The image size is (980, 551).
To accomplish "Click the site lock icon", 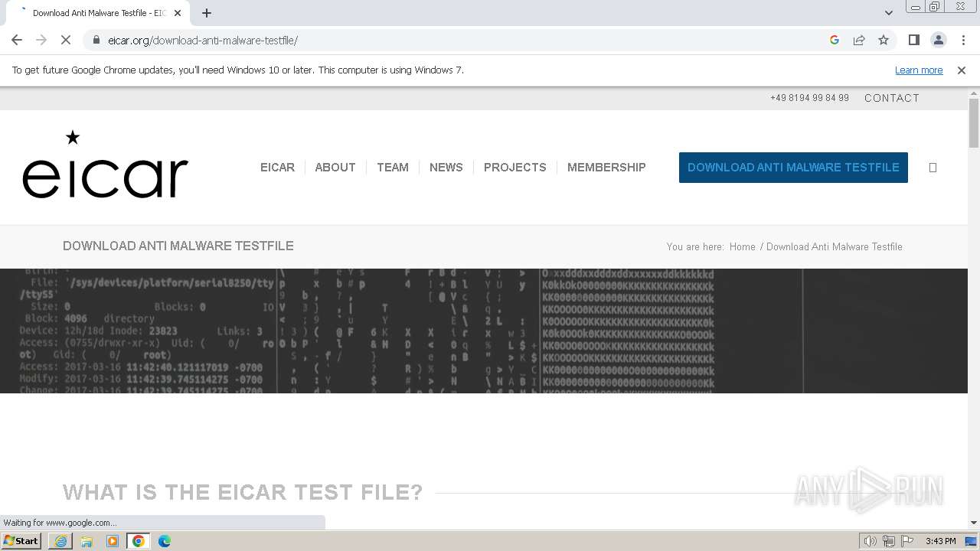I will point(96,40).
